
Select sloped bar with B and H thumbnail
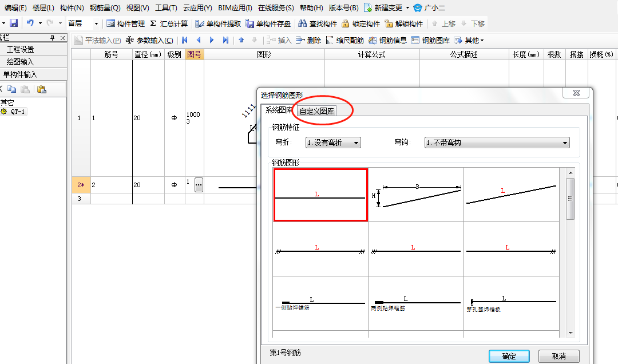click(x=416, y=195)
